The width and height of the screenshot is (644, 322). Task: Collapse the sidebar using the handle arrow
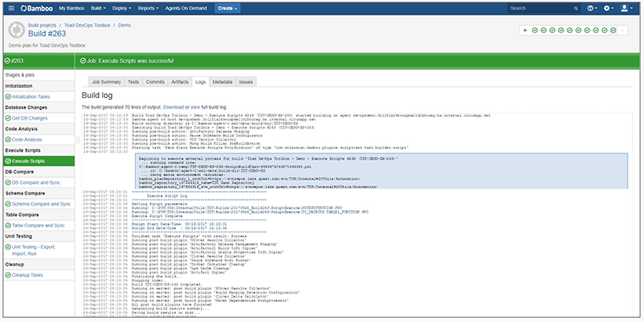(x=77, y=141)
